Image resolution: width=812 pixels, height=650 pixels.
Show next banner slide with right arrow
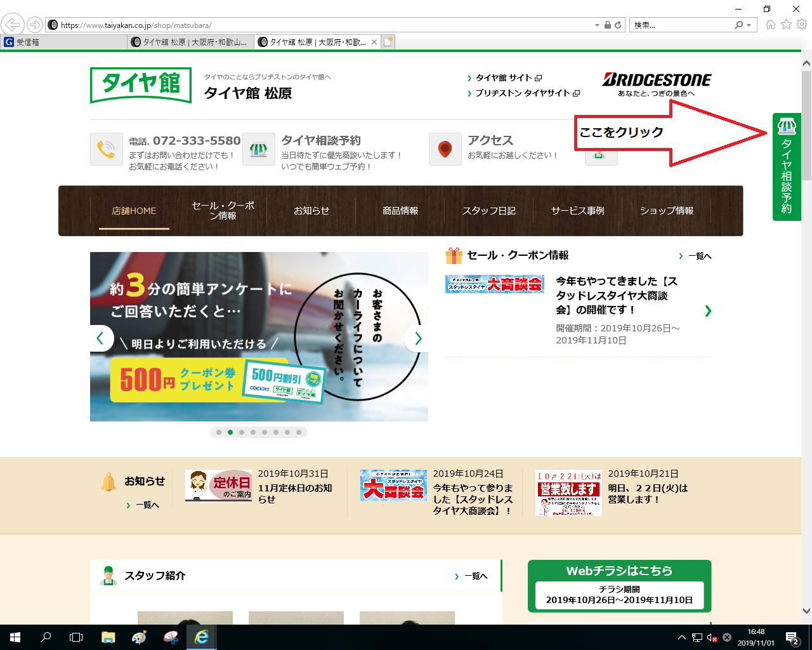tap(417, 338)
